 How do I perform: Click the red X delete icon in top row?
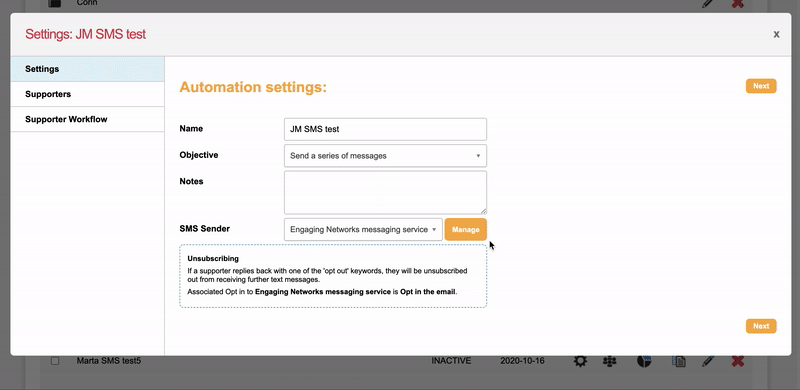[x=737, y=3]
